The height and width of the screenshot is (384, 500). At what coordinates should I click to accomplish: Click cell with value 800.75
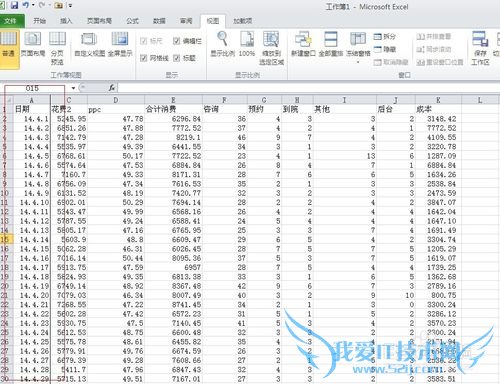438,295
